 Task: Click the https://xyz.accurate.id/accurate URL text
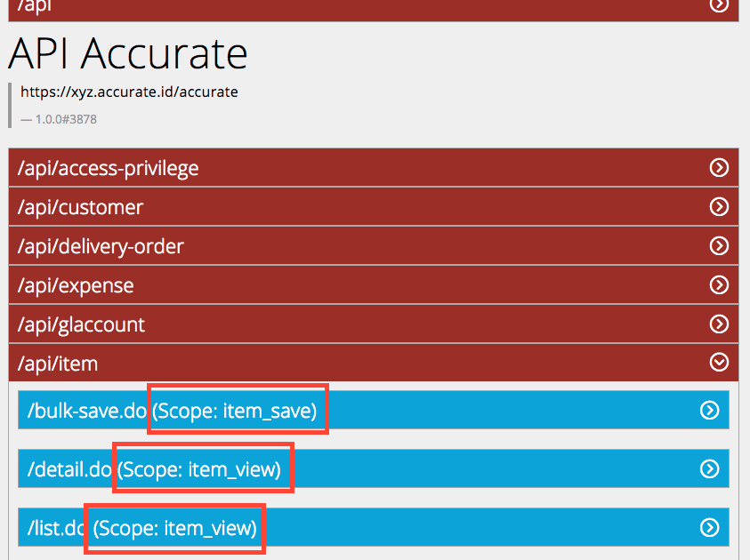pyautogui.click(x=129, y=92)
